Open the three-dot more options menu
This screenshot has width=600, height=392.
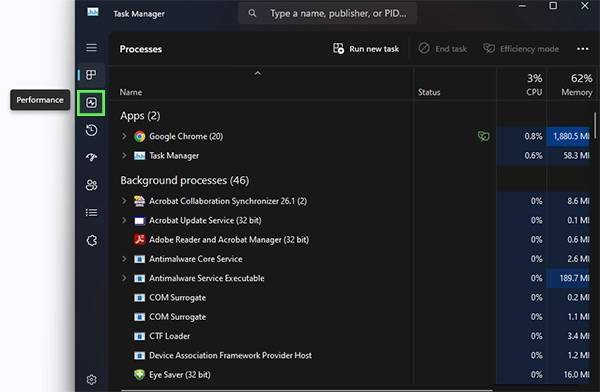[x=582, y=49]
